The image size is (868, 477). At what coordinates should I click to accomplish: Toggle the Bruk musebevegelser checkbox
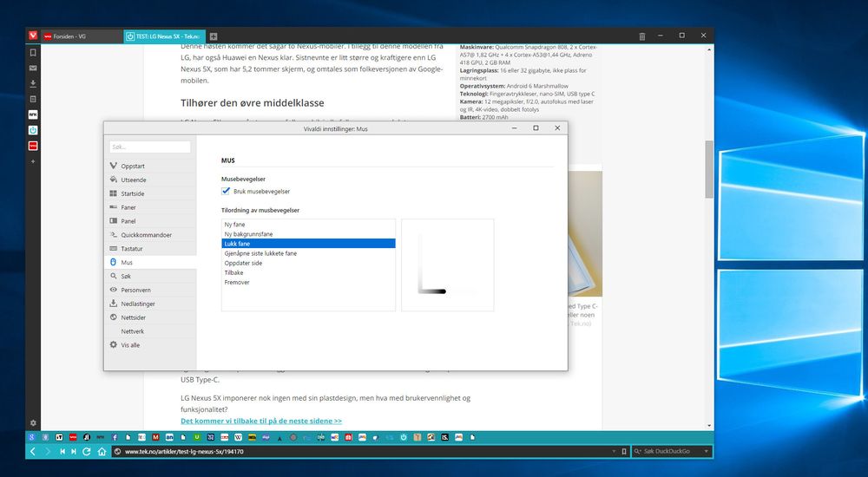coord(226,191)
